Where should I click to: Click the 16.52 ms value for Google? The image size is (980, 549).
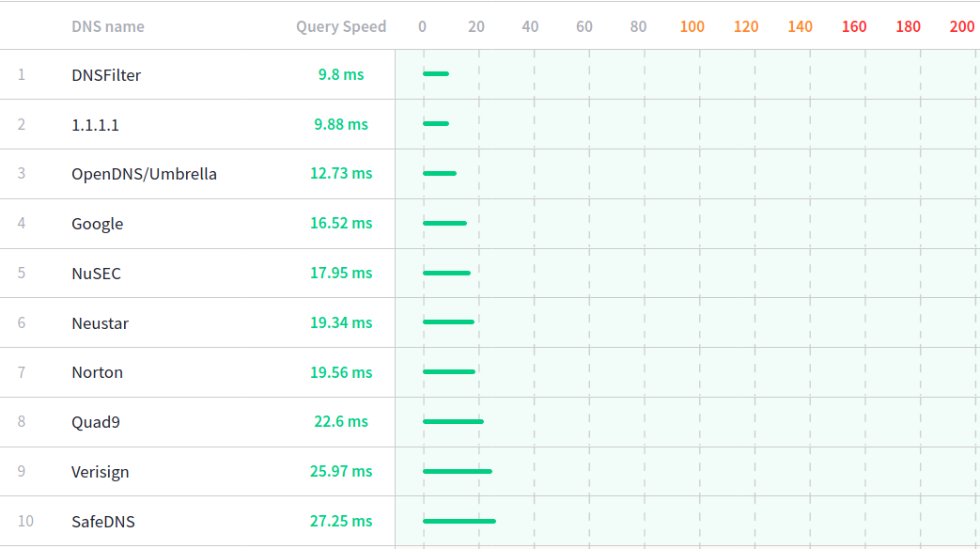[x=341, y=223]
